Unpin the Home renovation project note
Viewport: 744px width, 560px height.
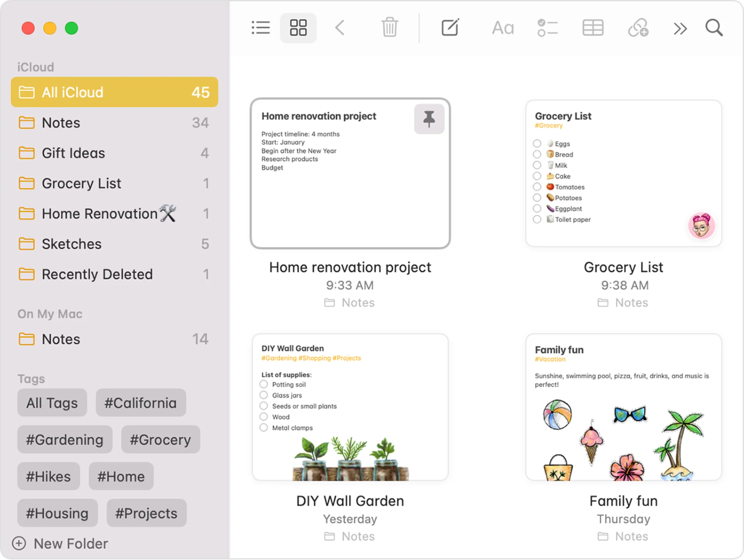pos(429,119)
